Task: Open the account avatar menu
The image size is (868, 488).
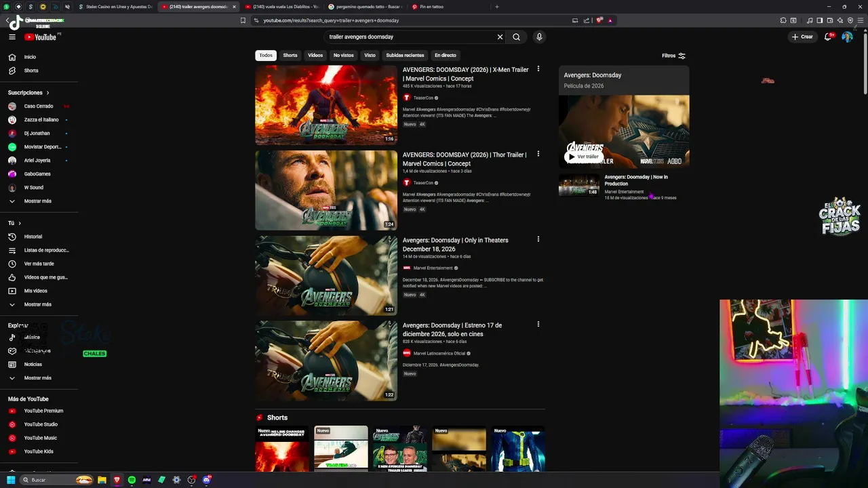Action: click(x=847, y=37)
